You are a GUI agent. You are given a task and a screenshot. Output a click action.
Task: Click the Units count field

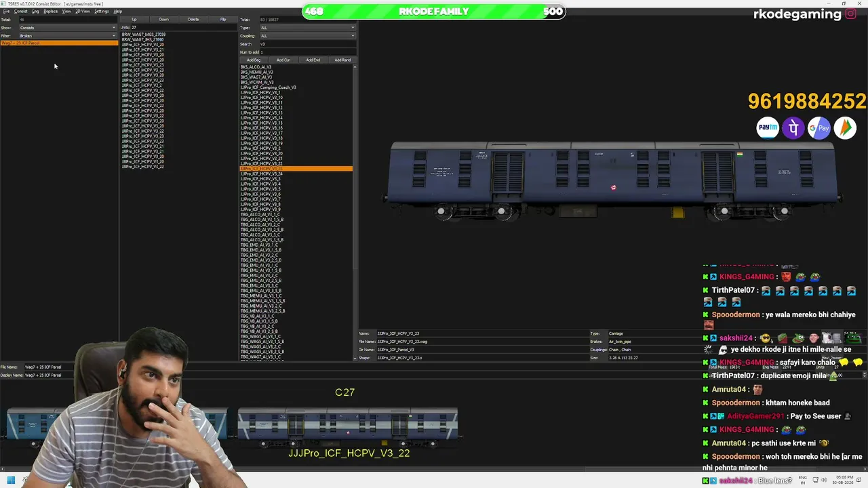183,28
